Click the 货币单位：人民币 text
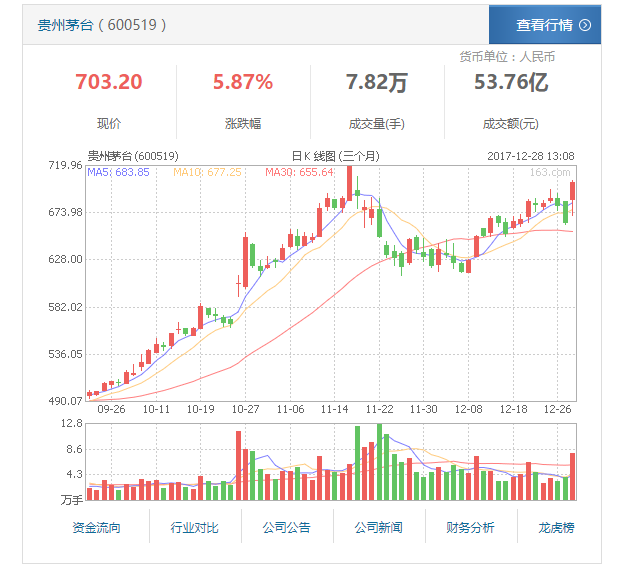 coord(507,57)
